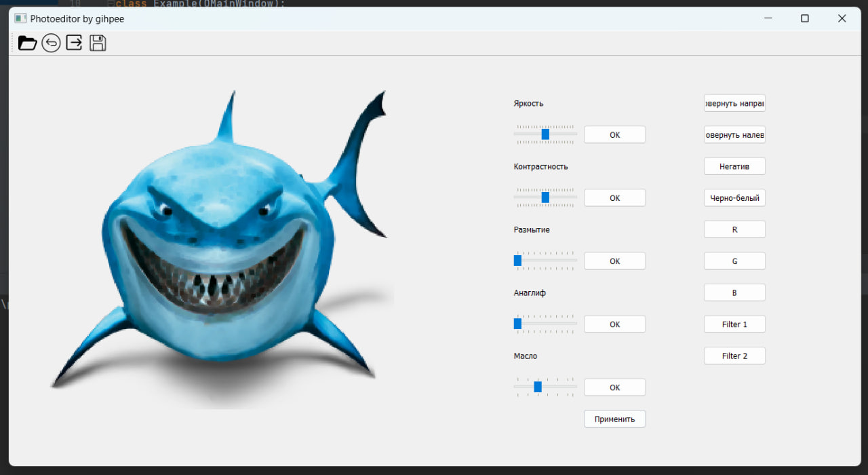Click the shark image preview
The height and width of the screenshot is (475, 868).
pos(222,249)
